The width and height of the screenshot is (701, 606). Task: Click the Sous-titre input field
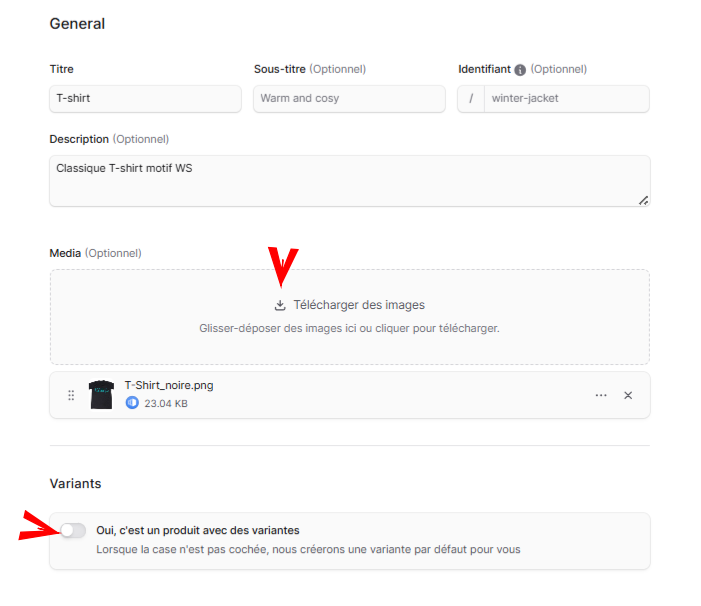(349, 99)
